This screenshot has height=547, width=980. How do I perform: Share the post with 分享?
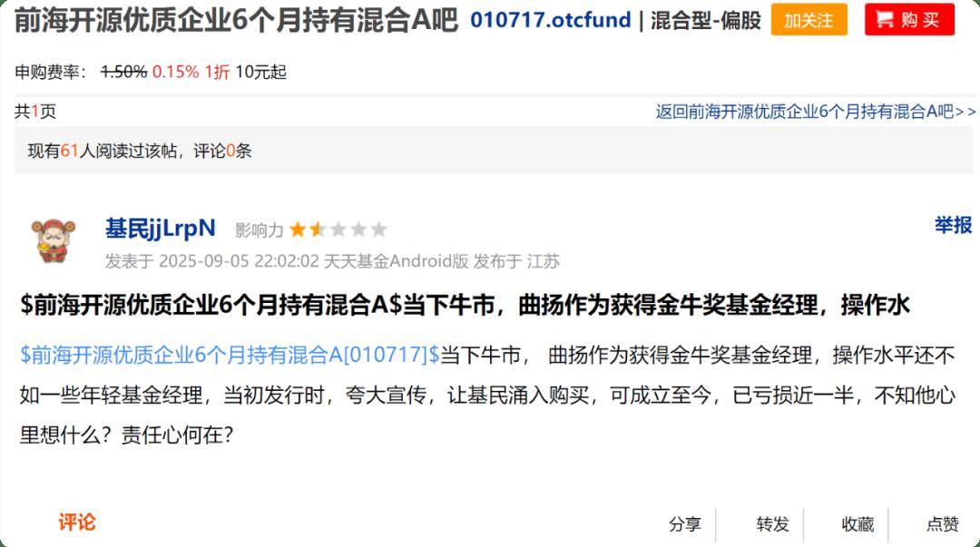pyautogui.click(x=685, y=524)
